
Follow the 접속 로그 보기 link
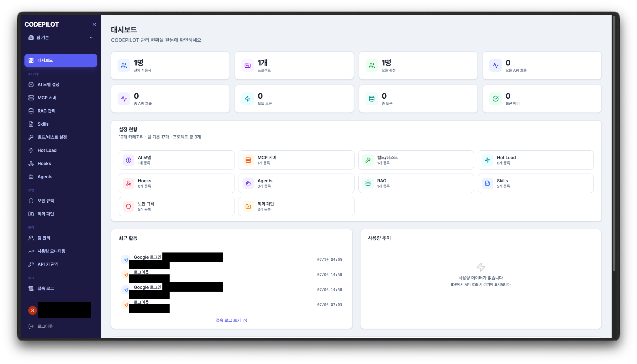pos(231,320)
